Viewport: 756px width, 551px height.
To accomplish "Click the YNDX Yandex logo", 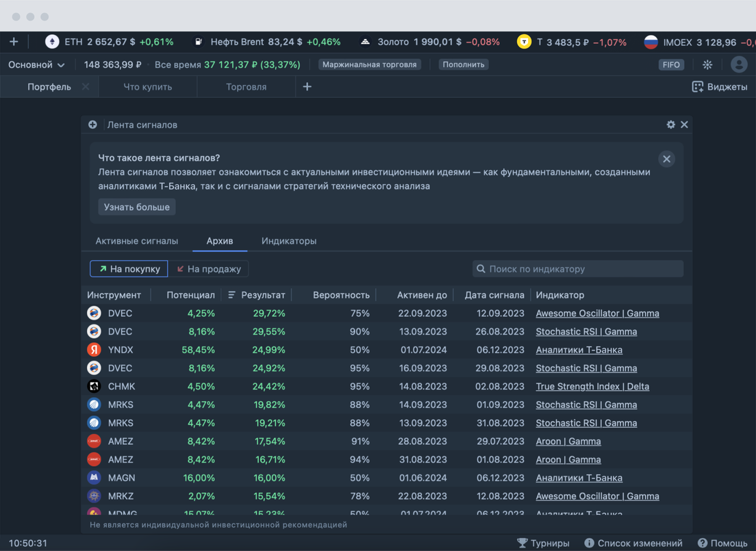I will click(94, 350).
